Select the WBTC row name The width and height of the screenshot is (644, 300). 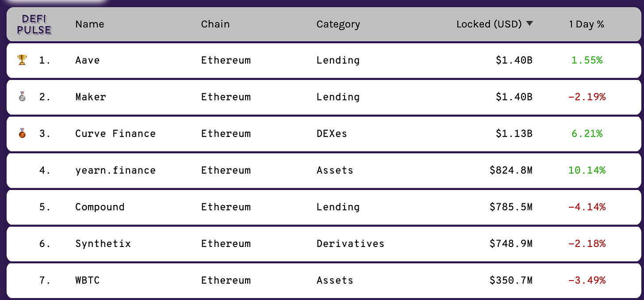[88, 280]
